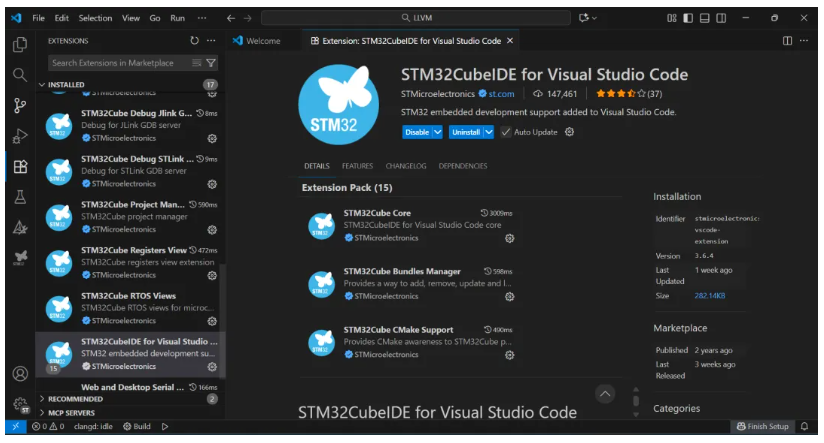
Task: Toggle primary side bar layout button
Action: [x=688, y=18]
